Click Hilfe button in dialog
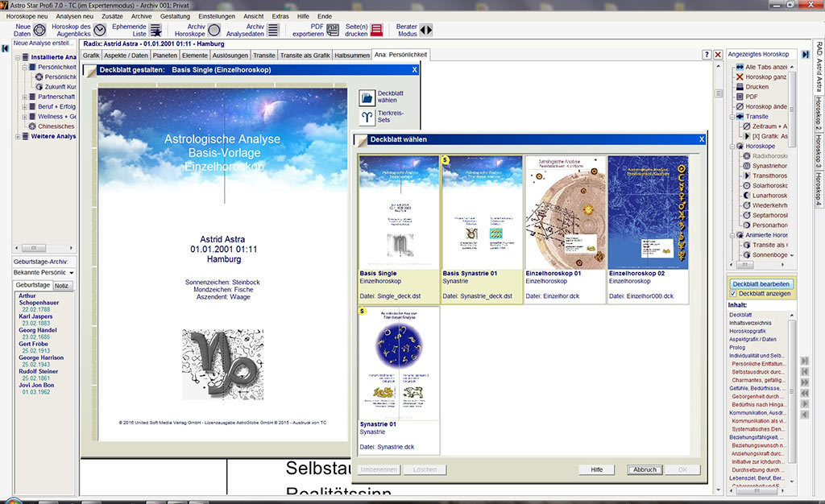The height and width of the screenshot is (504, 825). 597,469
